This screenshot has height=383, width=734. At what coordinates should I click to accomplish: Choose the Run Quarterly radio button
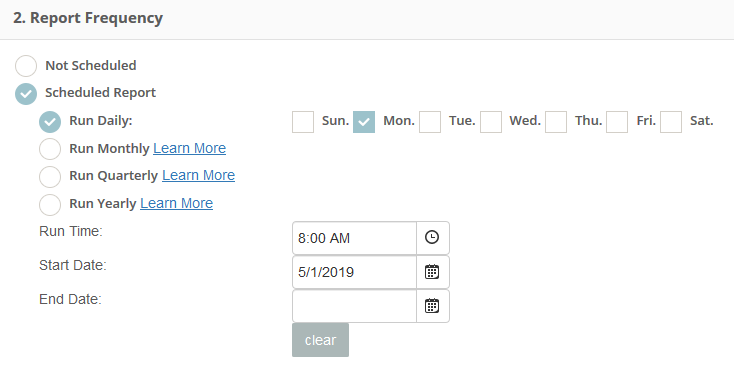(x=50, y=177)
